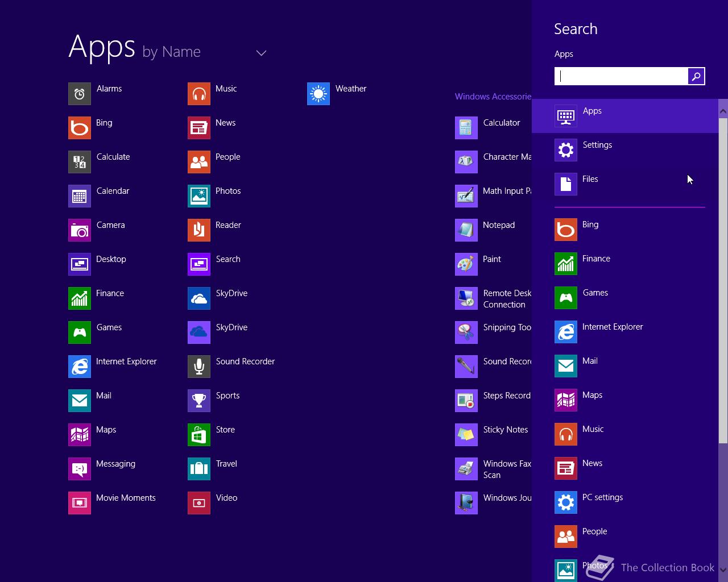
Task: Open Steps Recorder icon
Action: pos(466,401)
